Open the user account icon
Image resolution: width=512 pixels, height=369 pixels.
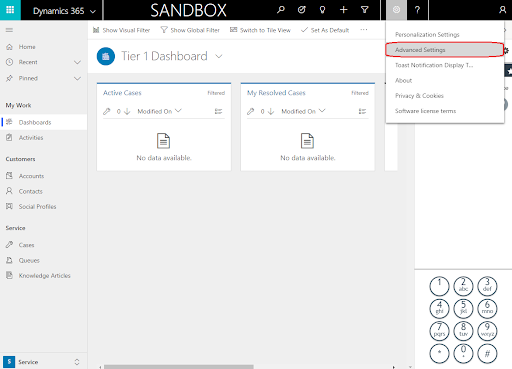coord(502,10)
